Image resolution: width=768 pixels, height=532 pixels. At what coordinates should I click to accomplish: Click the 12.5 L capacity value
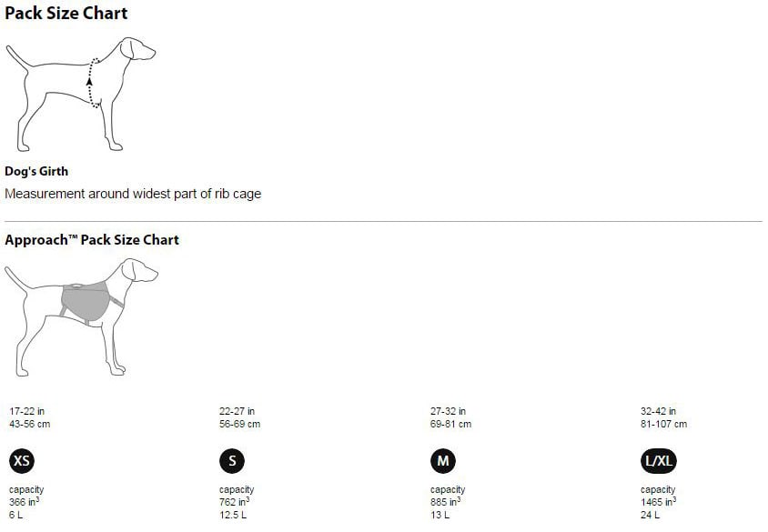pyautogui.click(x=233, y=515)
